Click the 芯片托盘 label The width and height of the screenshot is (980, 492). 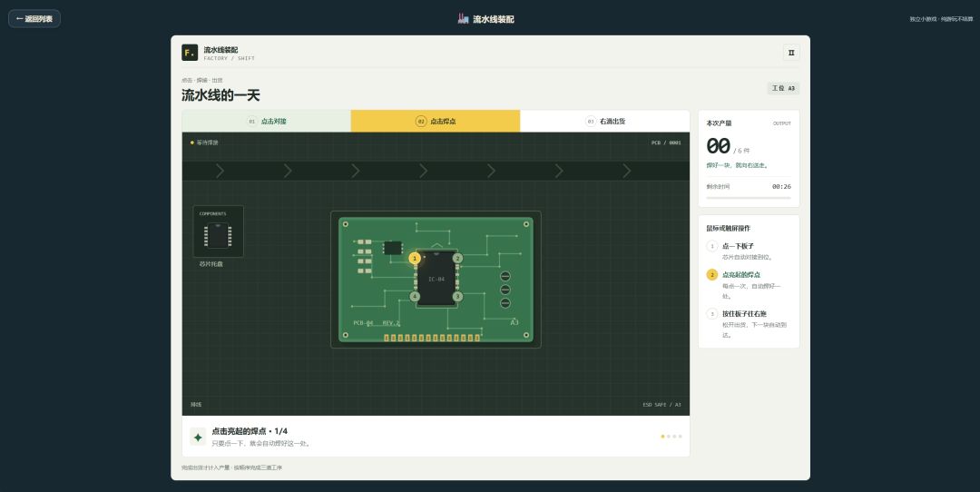click(x=211, y=264)
